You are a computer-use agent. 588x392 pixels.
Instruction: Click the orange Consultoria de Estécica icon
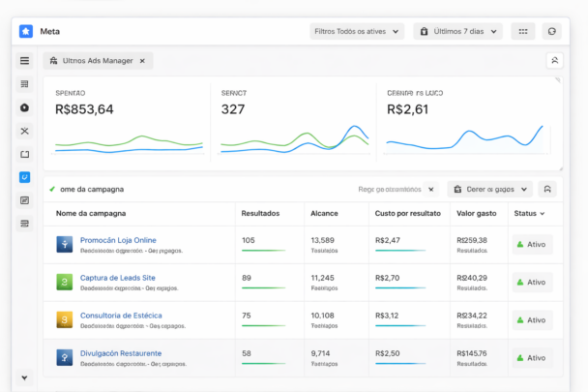click(x=64, y=320)
